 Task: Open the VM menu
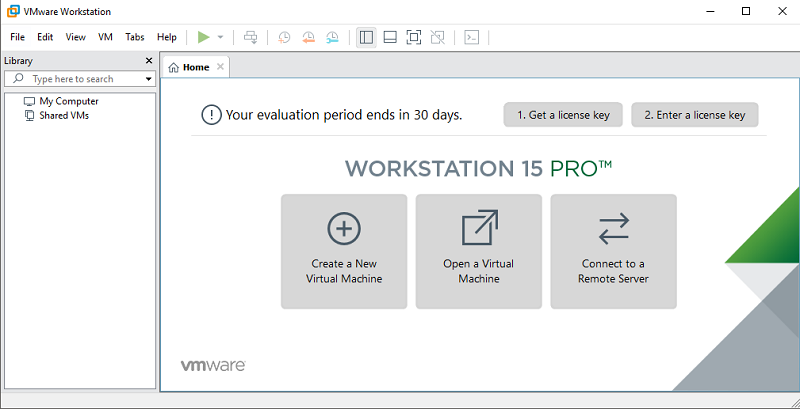click(x=105, y=37)
